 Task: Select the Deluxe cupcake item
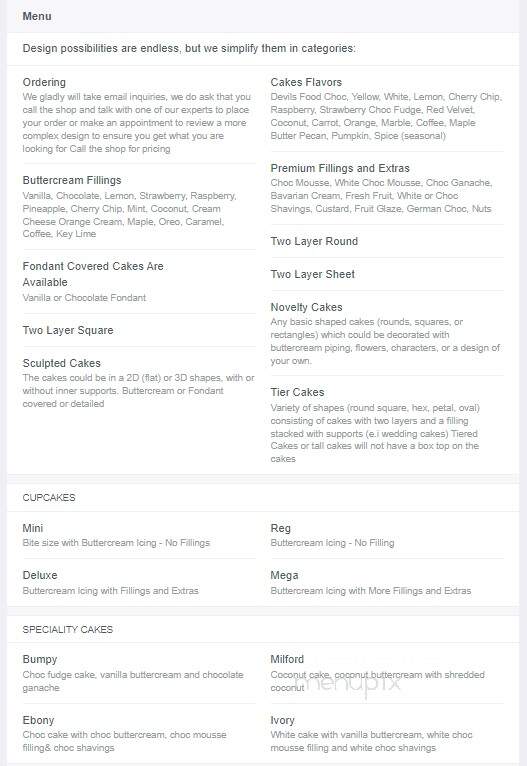coord(40,575)
